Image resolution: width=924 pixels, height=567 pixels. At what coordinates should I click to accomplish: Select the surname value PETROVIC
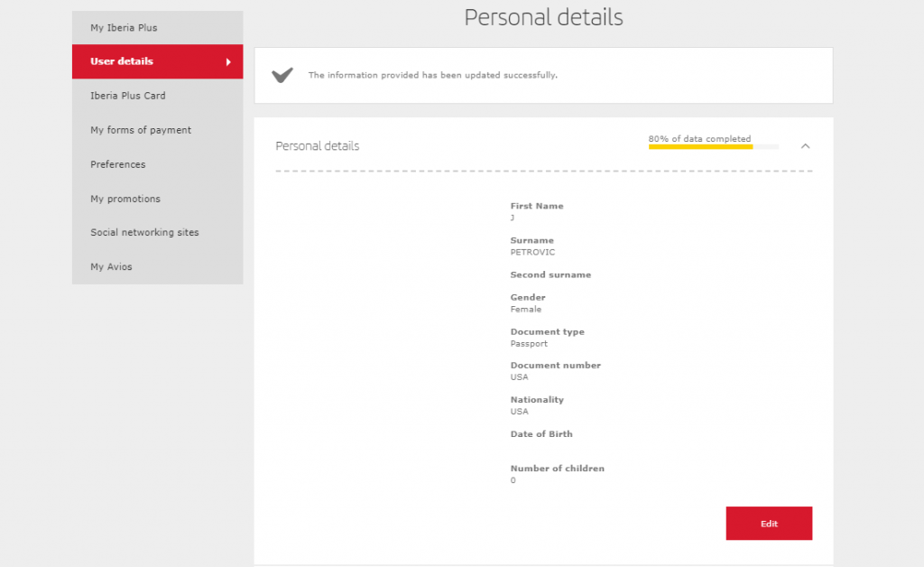point(532,252)
